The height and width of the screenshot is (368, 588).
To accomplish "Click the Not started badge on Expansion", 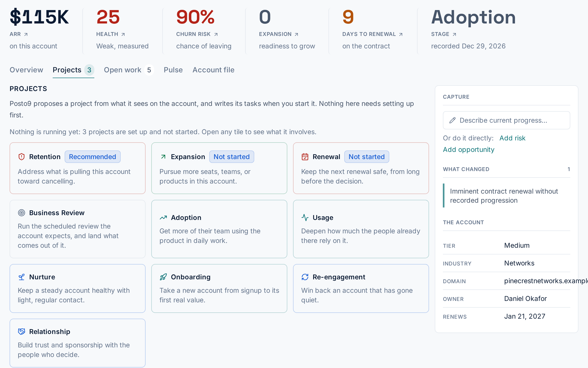I will click(x=232, y=157).
